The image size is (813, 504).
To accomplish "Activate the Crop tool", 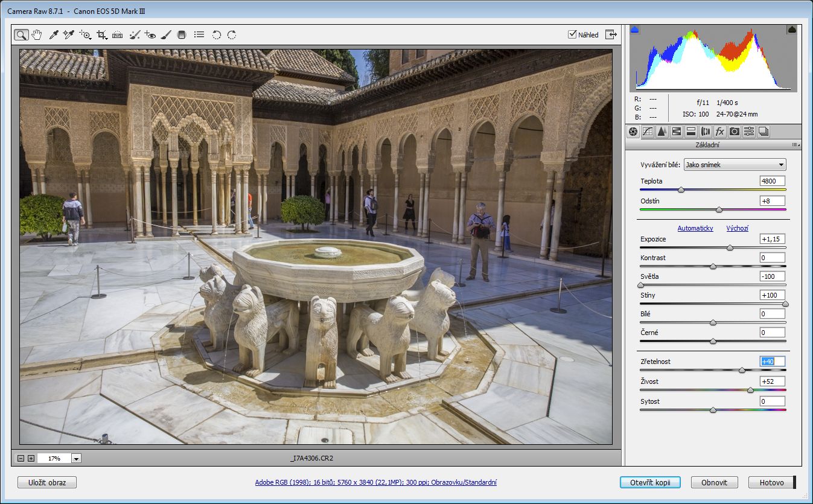I will coord(101,35).
